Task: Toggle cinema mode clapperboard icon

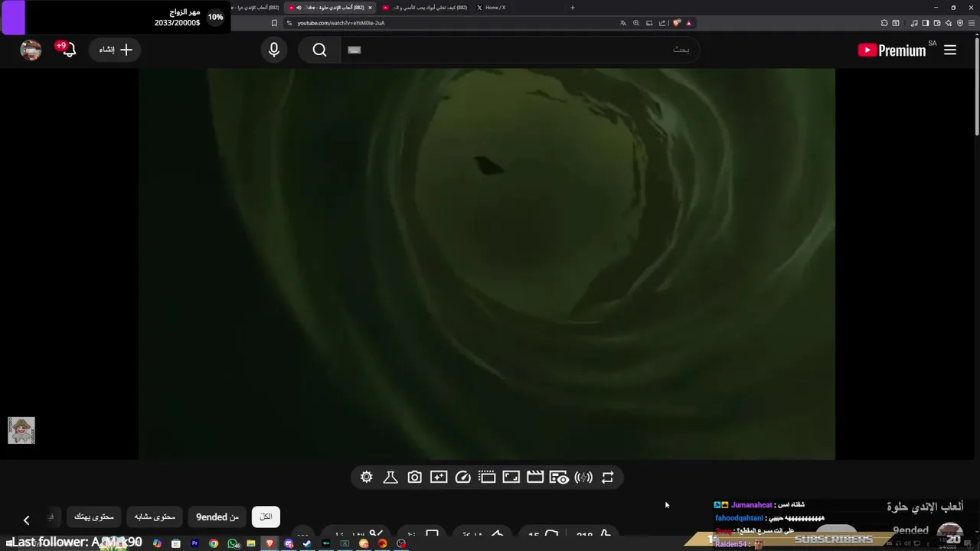Action: (535, 478)
